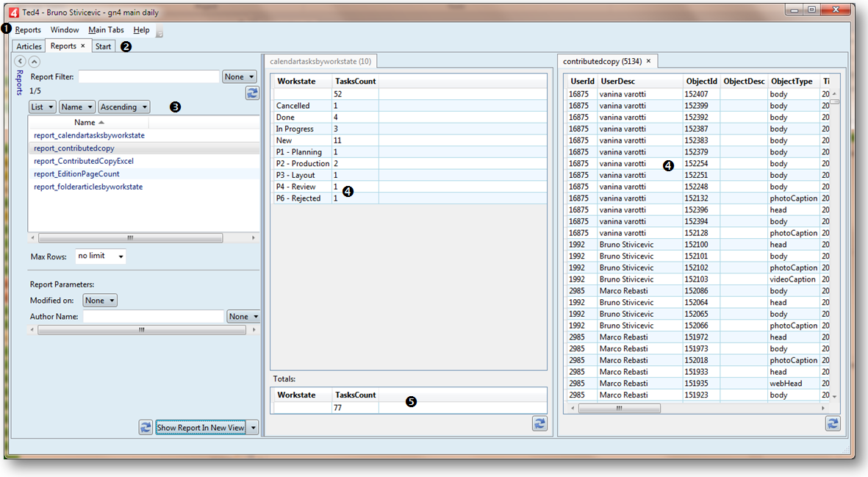This screenshot has height=477, width=868.
Task: Click the videoCaption ObjectType cell
Action: pyautogui.click(x=793, y=279)
